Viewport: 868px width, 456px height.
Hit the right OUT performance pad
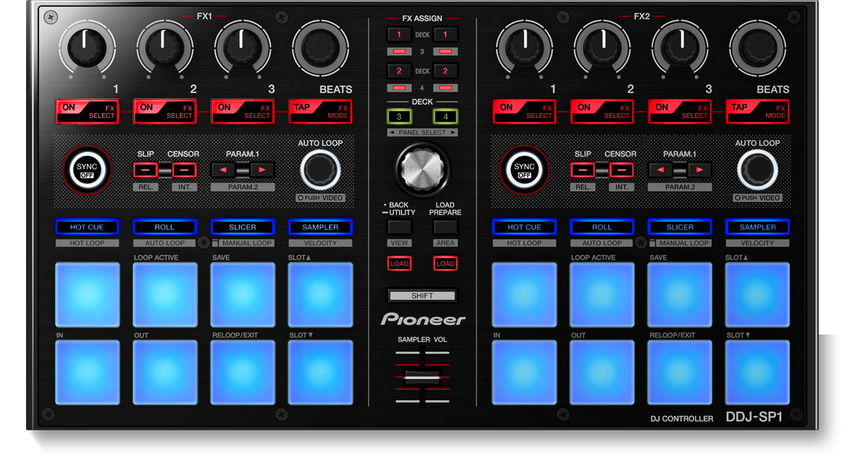(x=603, y=372)
